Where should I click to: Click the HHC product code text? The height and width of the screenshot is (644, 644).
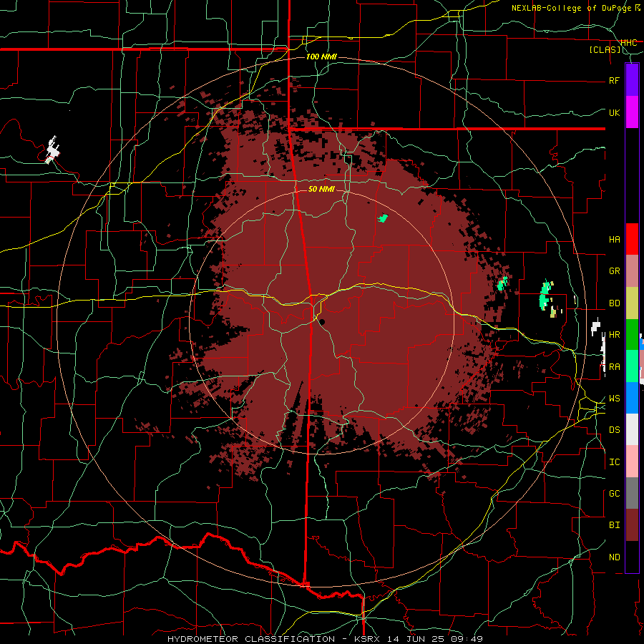point(629,42)
